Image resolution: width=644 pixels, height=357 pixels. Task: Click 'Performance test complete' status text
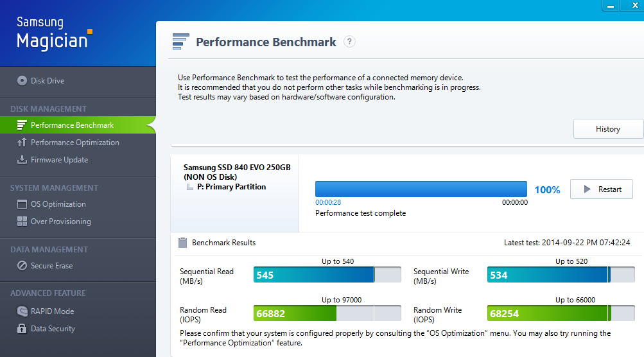(361, 213)
